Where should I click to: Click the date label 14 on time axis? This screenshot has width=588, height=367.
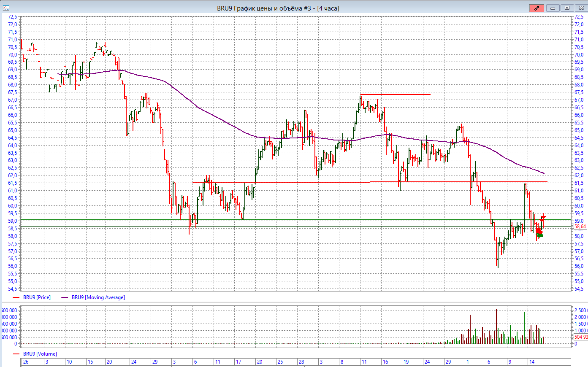pyautogui.click(x=532, y=362)
